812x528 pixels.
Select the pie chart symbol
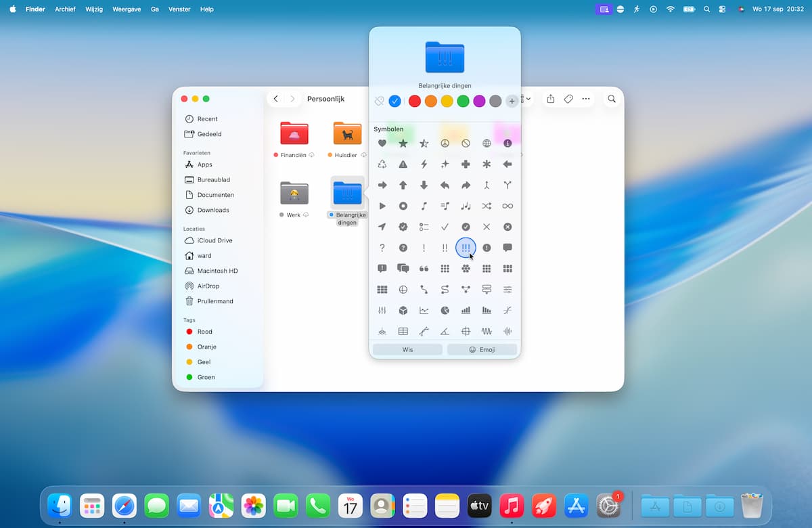point(445,311)
